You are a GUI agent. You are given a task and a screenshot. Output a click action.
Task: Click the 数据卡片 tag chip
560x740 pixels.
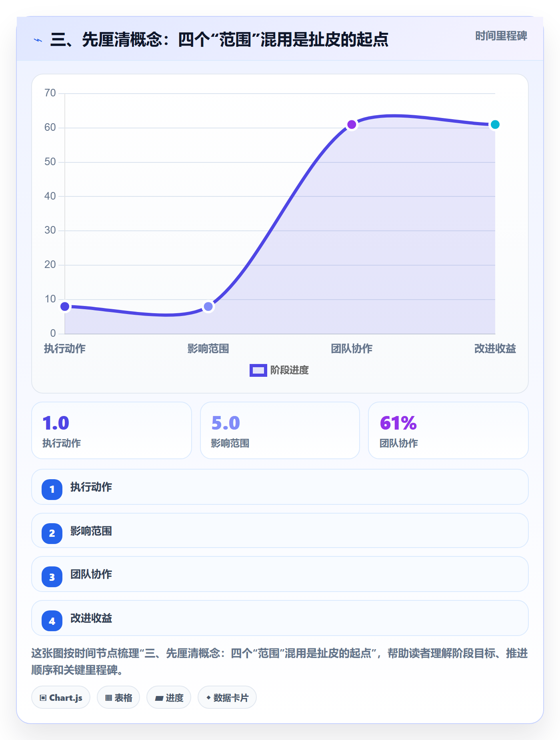(227, 698)
